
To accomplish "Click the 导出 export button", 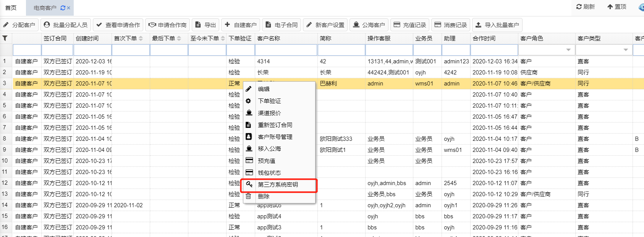I will (205, 25).
